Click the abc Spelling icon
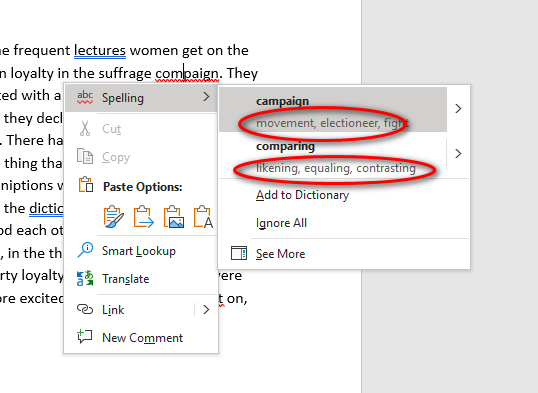538x393 pixels. [85, 97]
